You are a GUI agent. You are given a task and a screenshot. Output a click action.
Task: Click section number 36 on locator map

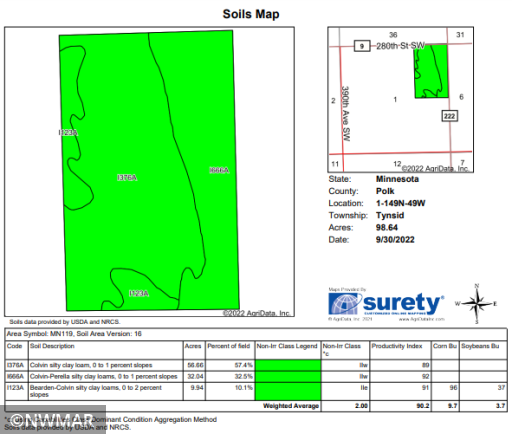(393, 35)
